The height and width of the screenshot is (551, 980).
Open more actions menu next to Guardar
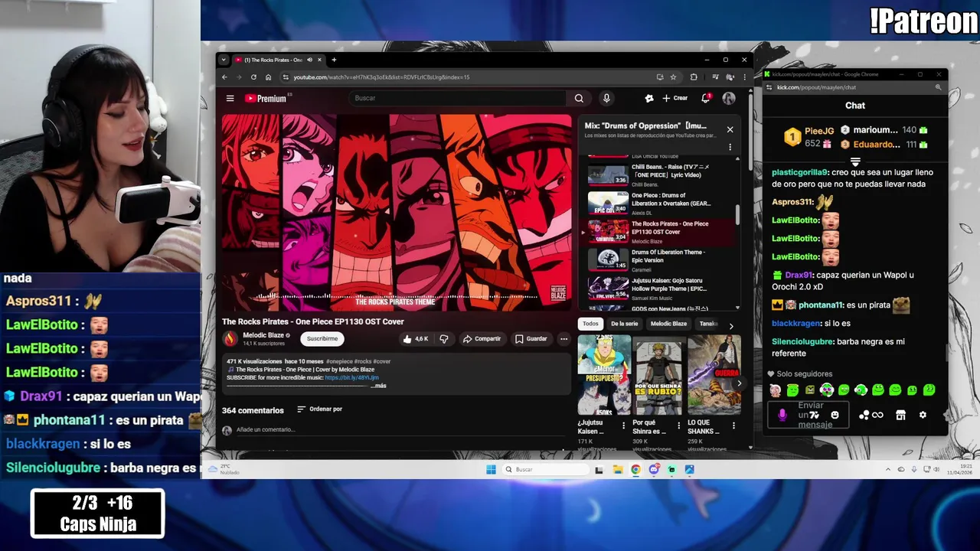563,339
